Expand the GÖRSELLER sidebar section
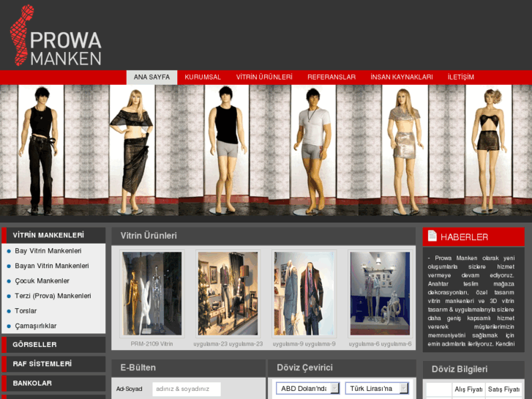 coord(53,345)
